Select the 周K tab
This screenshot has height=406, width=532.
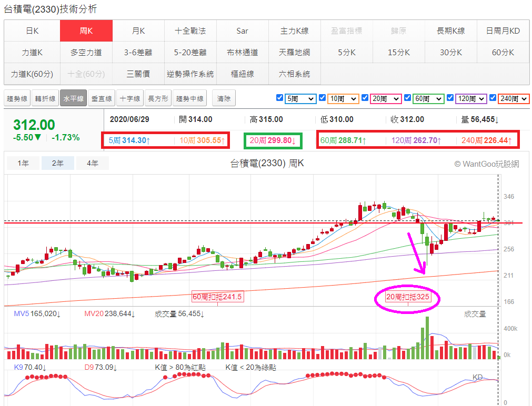[x=86, y=31]
